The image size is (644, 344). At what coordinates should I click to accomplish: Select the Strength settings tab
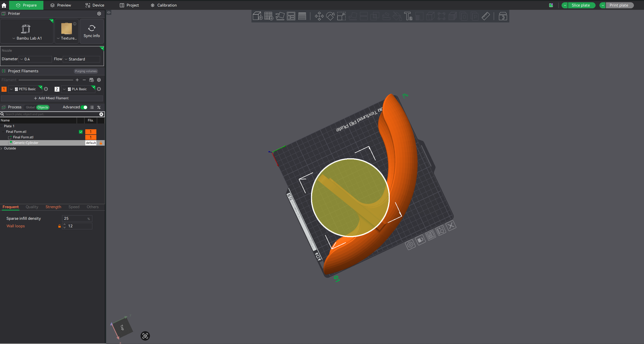(53, 207)
